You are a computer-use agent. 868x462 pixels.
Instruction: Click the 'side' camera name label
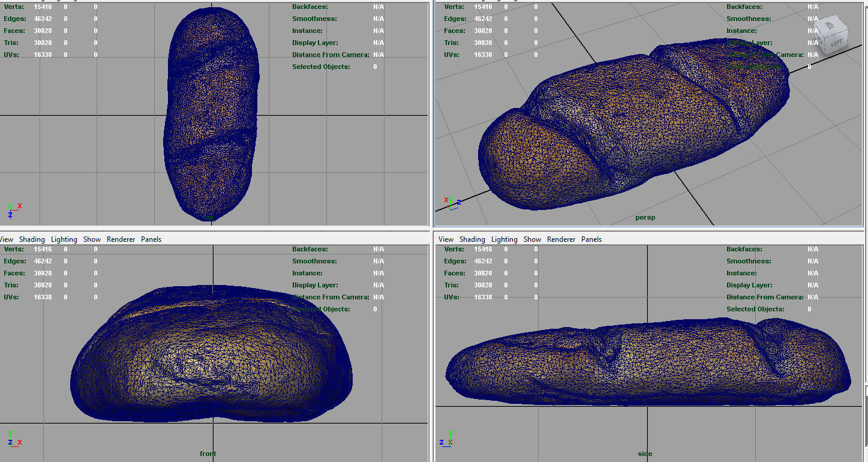click(645, 454)
